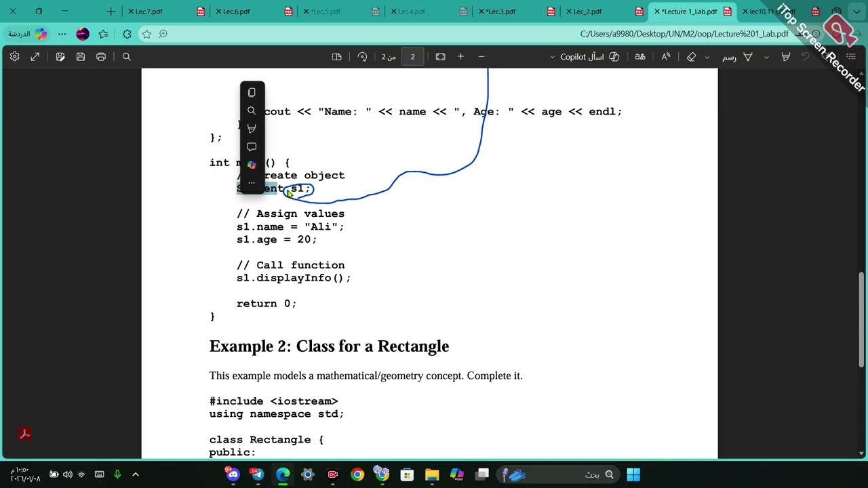
Task: Add this page to favorites star
Action: [x=146, y=34]
